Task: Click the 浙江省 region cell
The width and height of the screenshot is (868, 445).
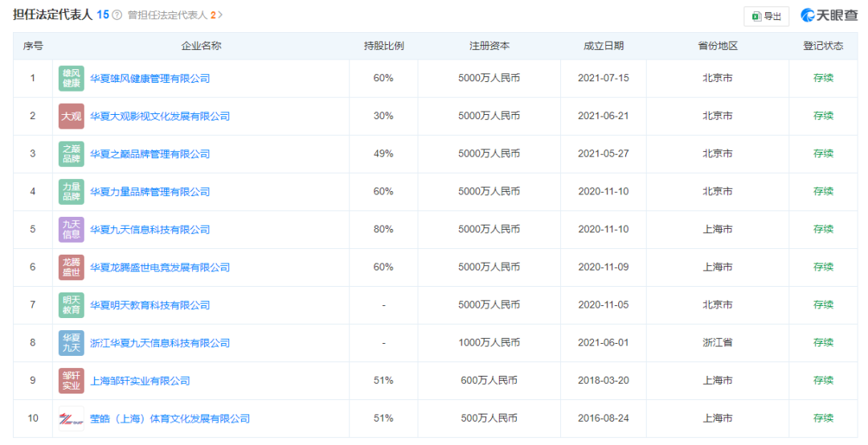Action: pyautogui.click(x=718, y=343)
